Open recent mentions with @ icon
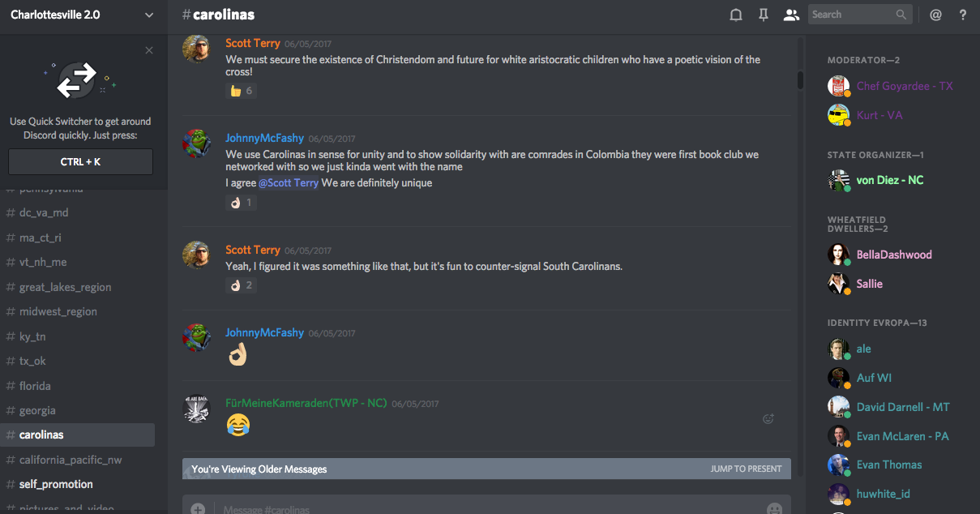Image resolution: width=980 pixels, height=514 pixels. pyautogui.click(x=935, y=15)
